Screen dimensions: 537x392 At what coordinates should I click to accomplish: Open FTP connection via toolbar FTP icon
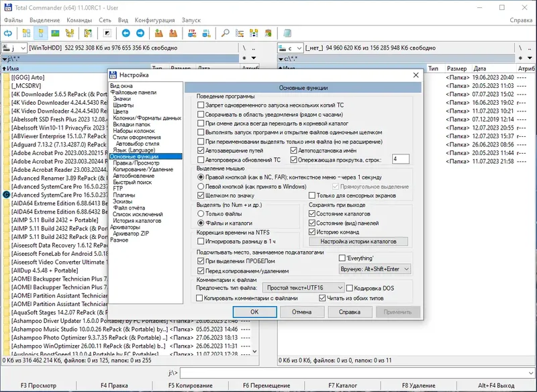tap(191, 33)
